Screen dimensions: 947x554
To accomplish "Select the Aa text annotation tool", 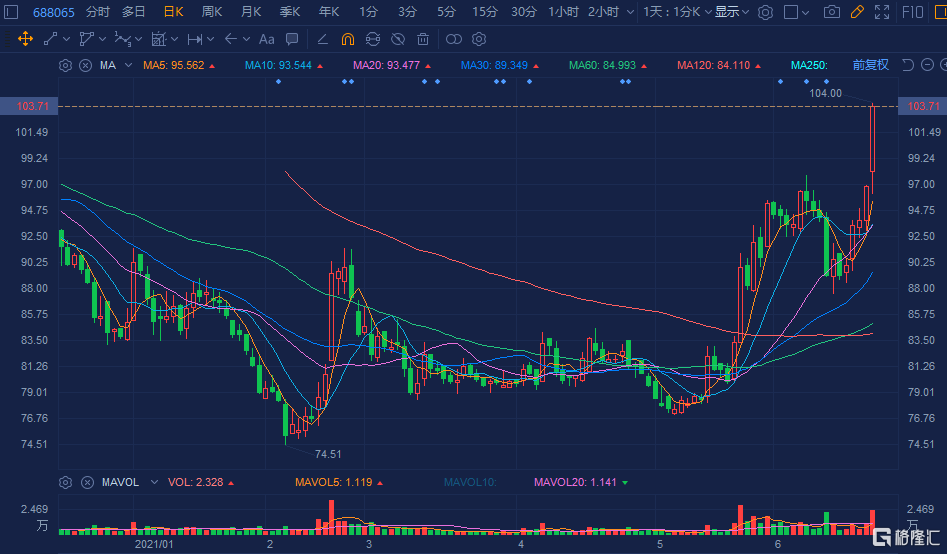I will 266,39.
